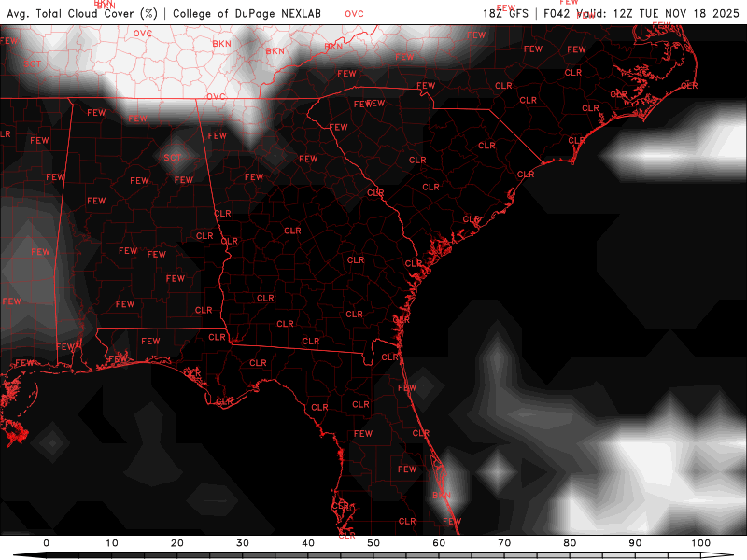Click the "0" label on the color scale
Image resolution: width=747 pixels, height=560 pixels.
pyautogui.click(x=46, y=543)
